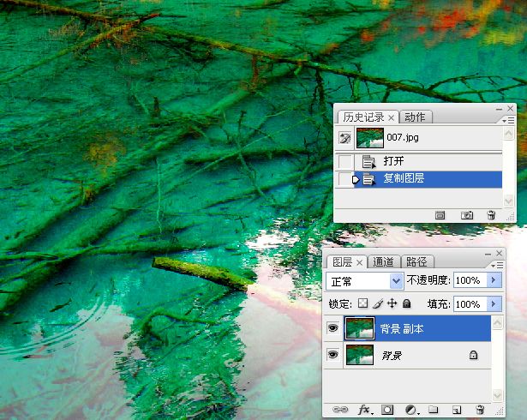Image resolution: width=527 pixels, height=420 pixels.
Task: Hide the 背景 副本 layer
Action: coord(332,327)
